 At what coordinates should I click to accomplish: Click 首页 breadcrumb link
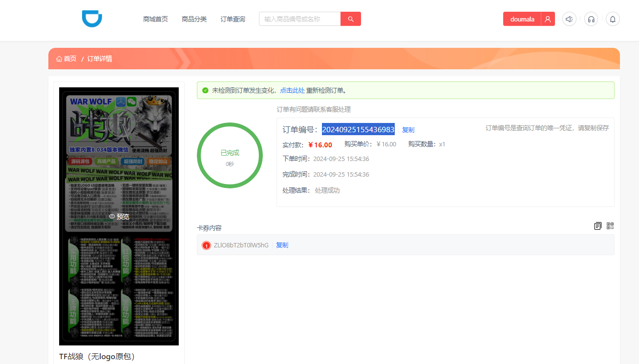pos(70,59)
